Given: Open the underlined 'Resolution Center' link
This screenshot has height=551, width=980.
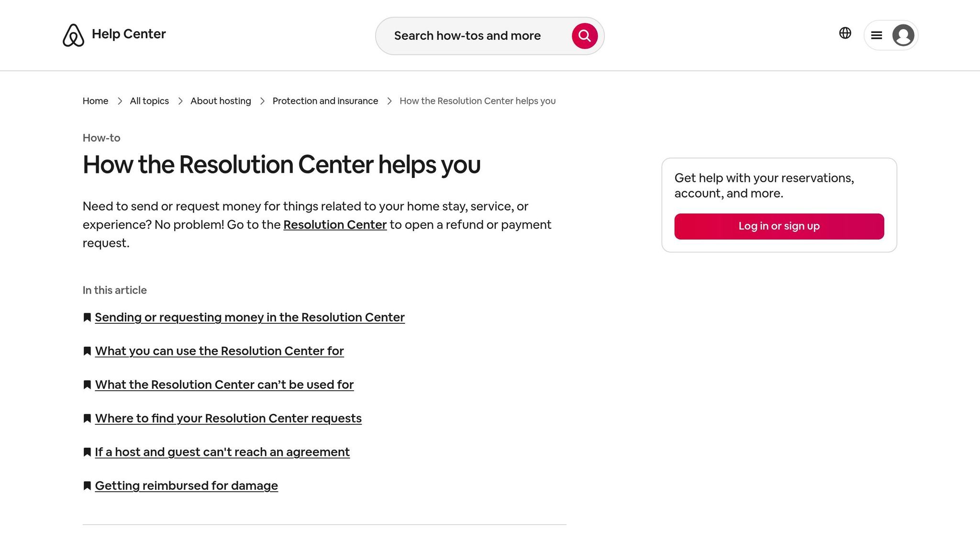Looking at the screenshot, I should (x=334, y=224).
